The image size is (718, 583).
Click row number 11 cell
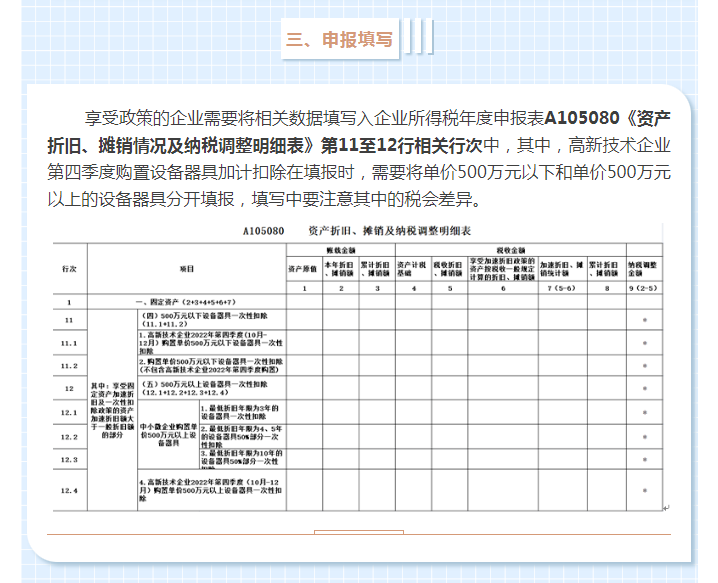[x=70, y=320]
